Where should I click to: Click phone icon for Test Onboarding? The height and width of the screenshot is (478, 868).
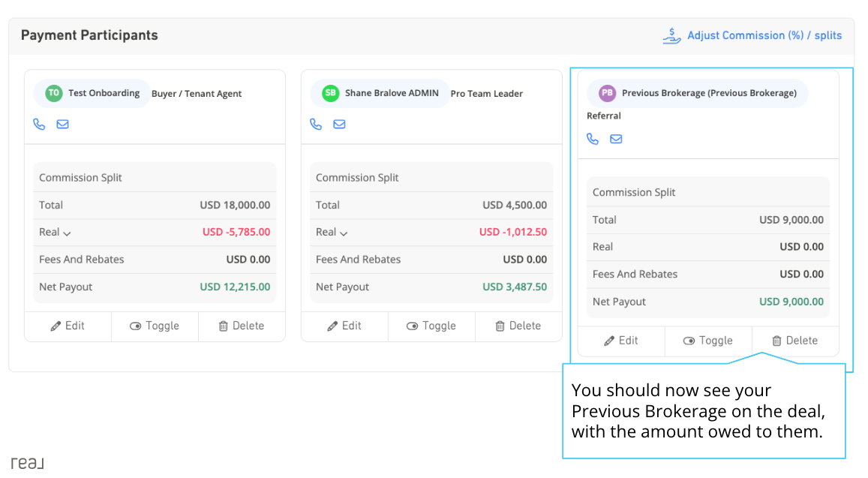(39, 124)
